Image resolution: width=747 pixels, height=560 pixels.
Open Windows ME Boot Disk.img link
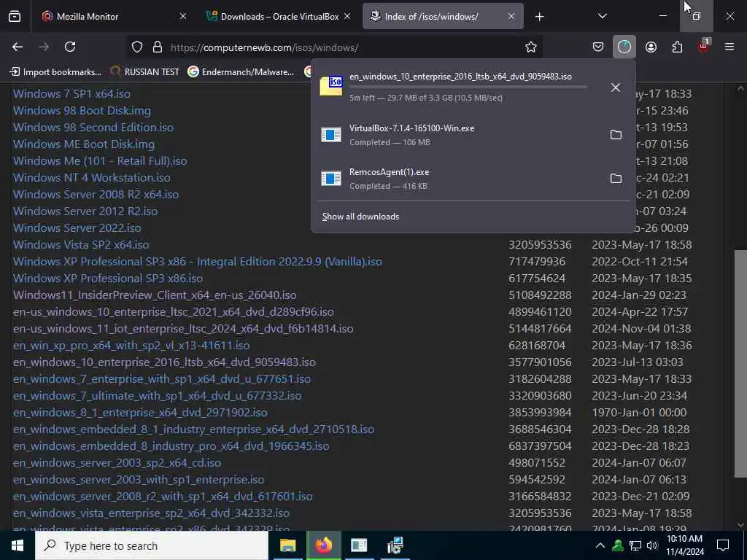[83, 144]
